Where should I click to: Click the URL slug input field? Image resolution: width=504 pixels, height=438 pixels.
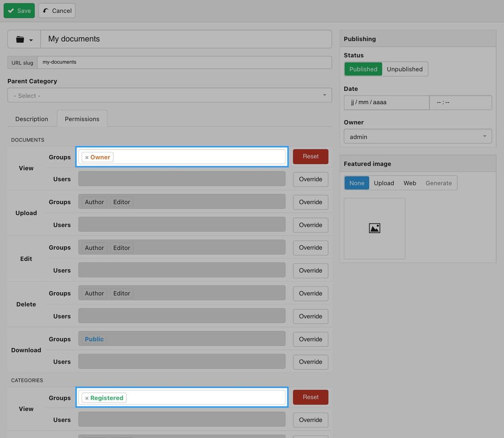coord(184,62)
